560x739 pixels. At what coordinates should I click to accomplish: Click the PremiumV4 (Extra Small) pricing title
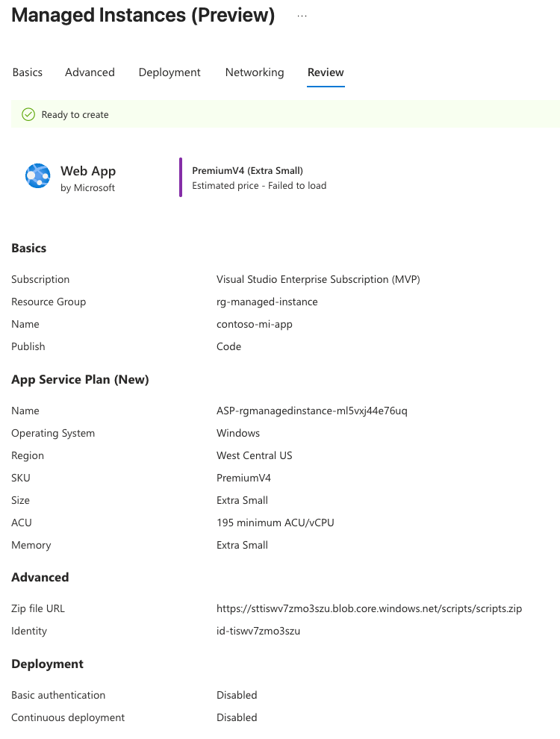[x=247, y=170]
